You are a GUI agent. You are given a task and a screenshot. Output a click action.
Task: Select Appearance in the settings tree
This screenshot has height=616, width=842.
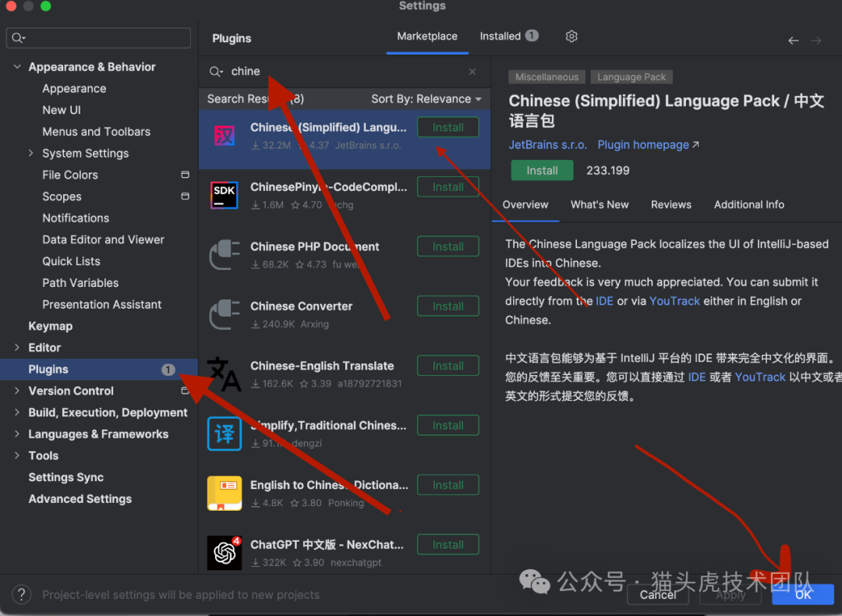pyautogui.click(x=74, y=89)
